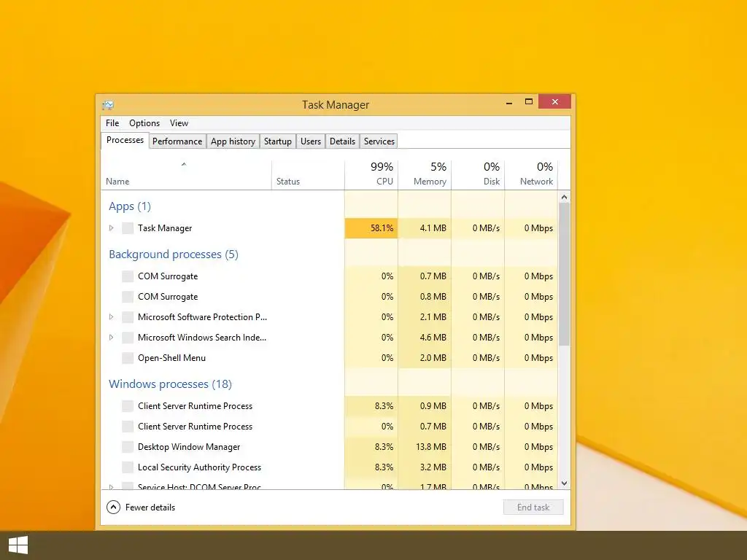Click the Windows processes (18) group heading

pos(170,384)
